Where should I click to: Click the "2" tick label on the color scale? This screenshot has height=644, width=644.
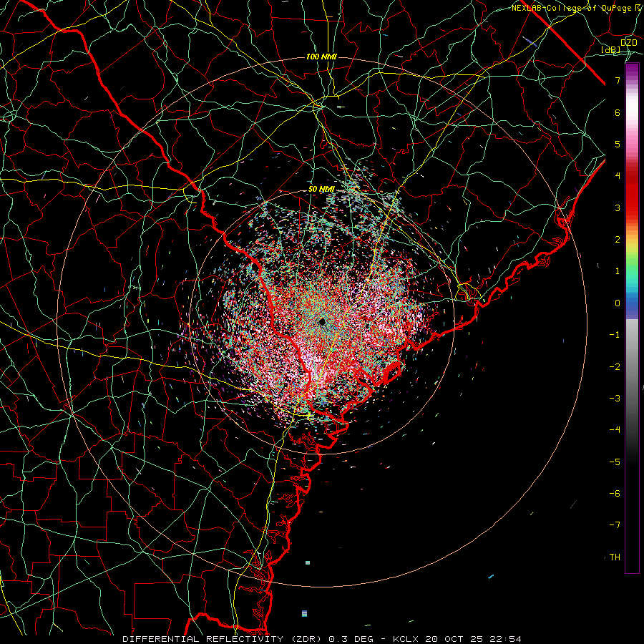click(618, 240)
